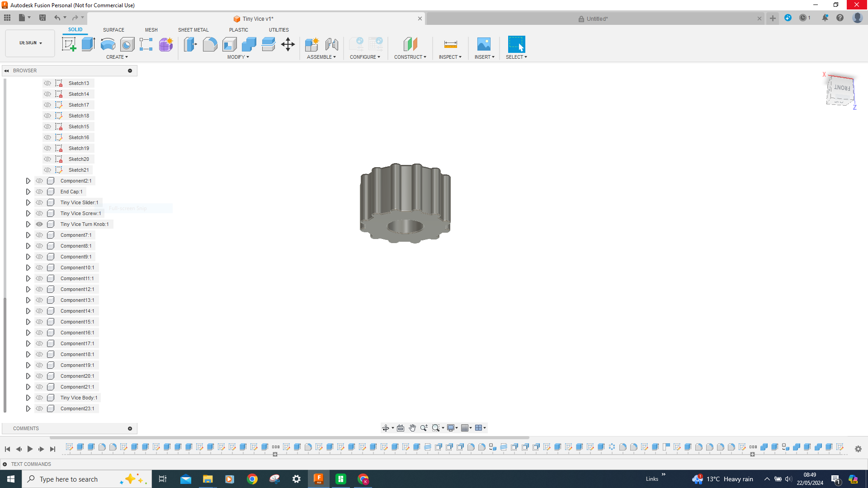Show Tiny Vice Slider:1 via eye icon
The height and width of the screenshot is (488, 868).
tap(39, 202)
